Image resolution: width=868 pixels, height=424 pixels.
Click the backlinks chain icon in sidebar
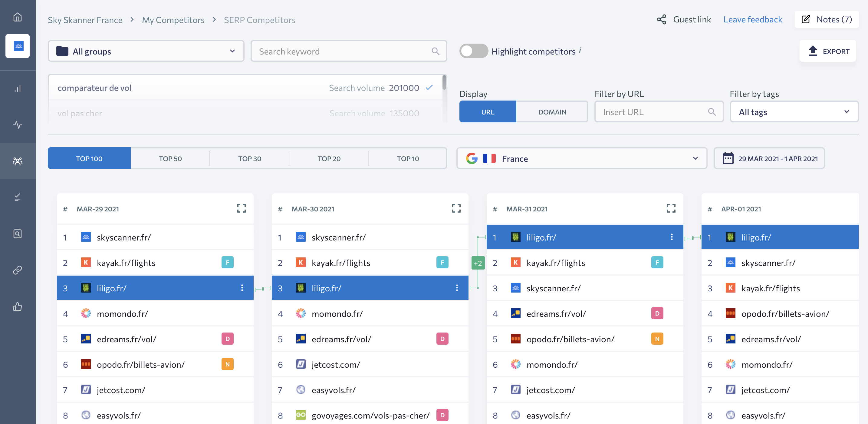18,270
